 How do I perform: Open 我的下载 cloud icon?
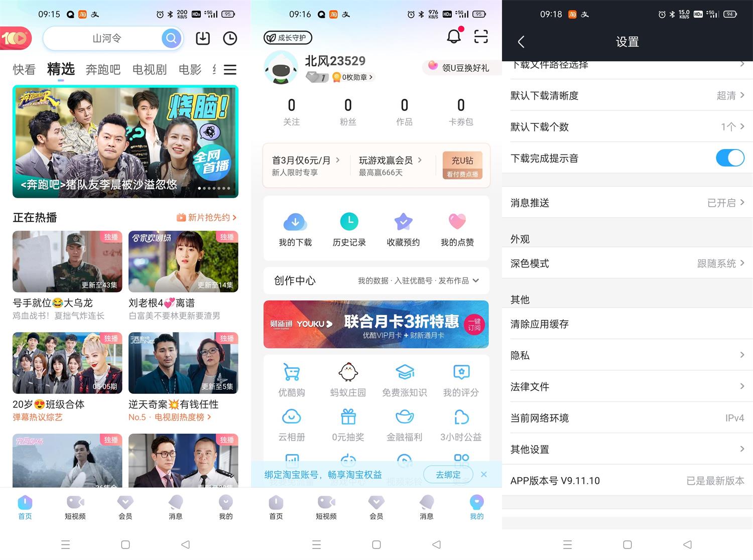click(295, 221)
